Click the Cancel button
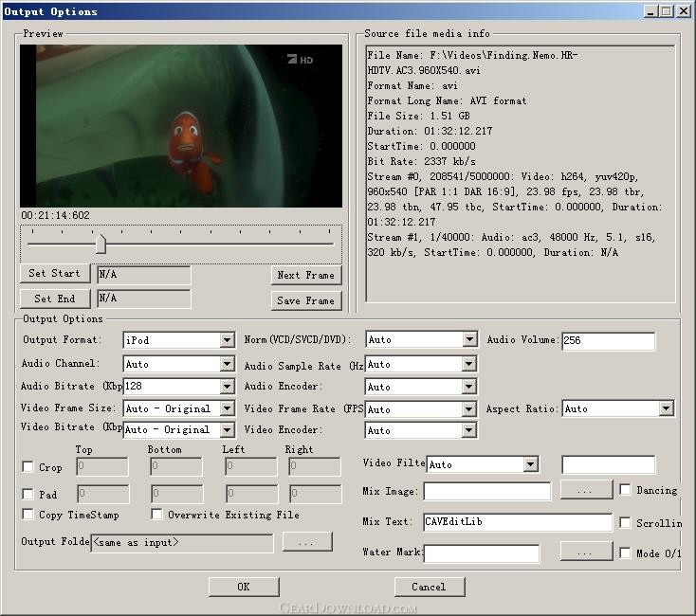696x616 pixels. pyautogui.click(x=430, y=587)
